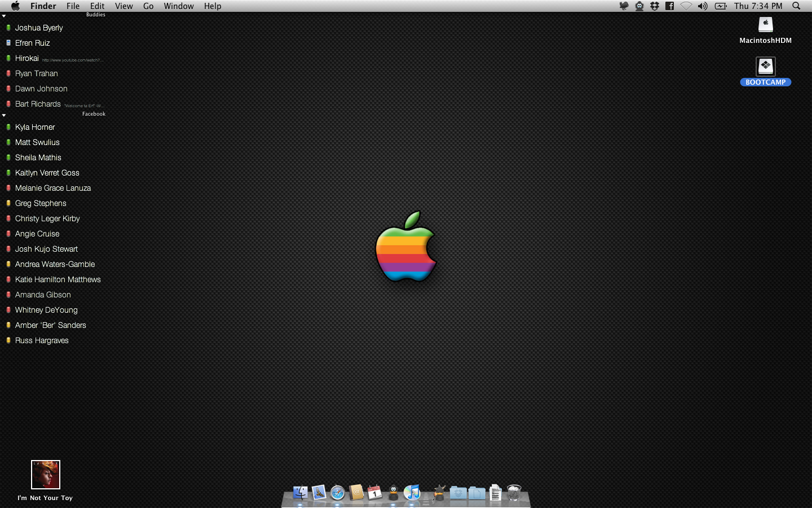The image size is (812, 508).
Task: Select contact Russ Hargraves
Action: (42, 340)
